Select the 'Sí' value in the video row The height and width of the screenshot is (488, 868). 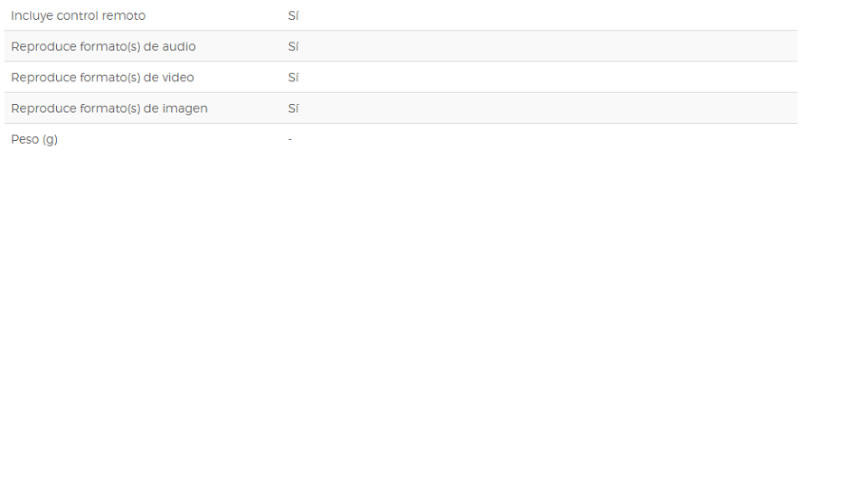[293, 78]
